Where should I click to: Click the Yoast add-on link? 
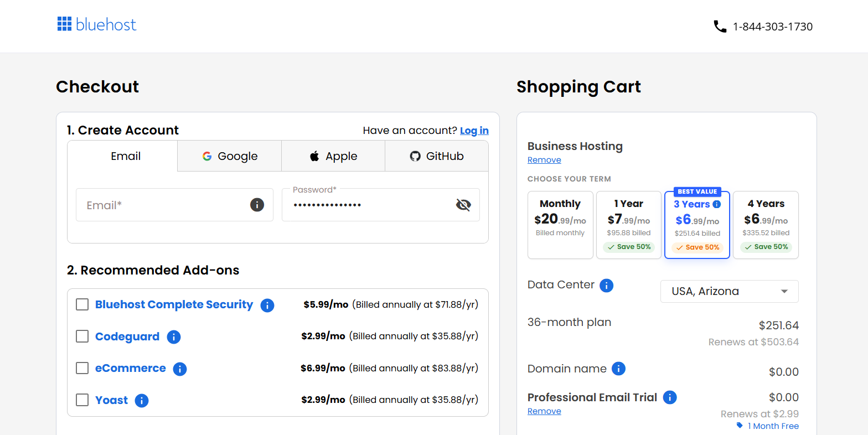click(x=111, y=400)
